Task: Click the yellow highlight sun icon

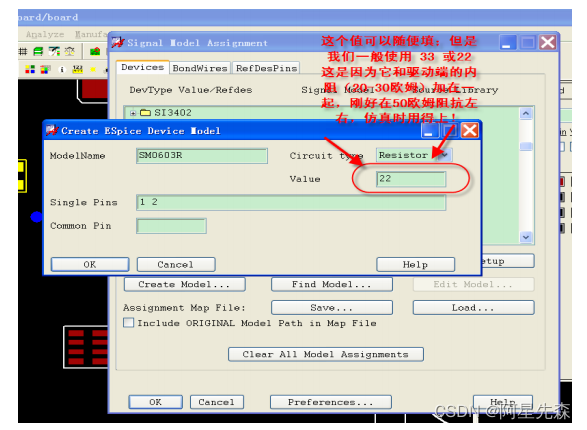Action: pyautogui.click(x=93, y=70)
